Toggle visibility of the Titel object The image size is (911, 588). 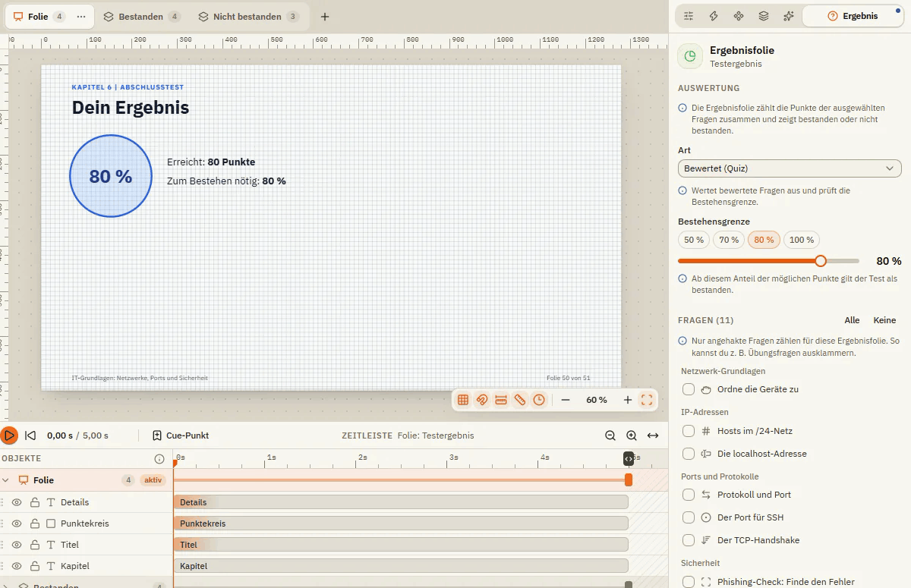coord(17,545)
